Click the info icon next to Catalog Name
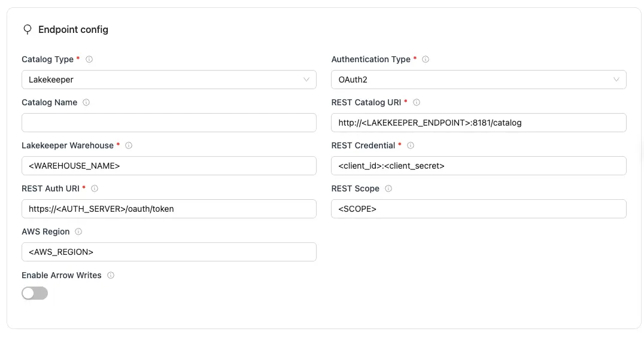This screenshot has width=644, height=338. [86, 102]
